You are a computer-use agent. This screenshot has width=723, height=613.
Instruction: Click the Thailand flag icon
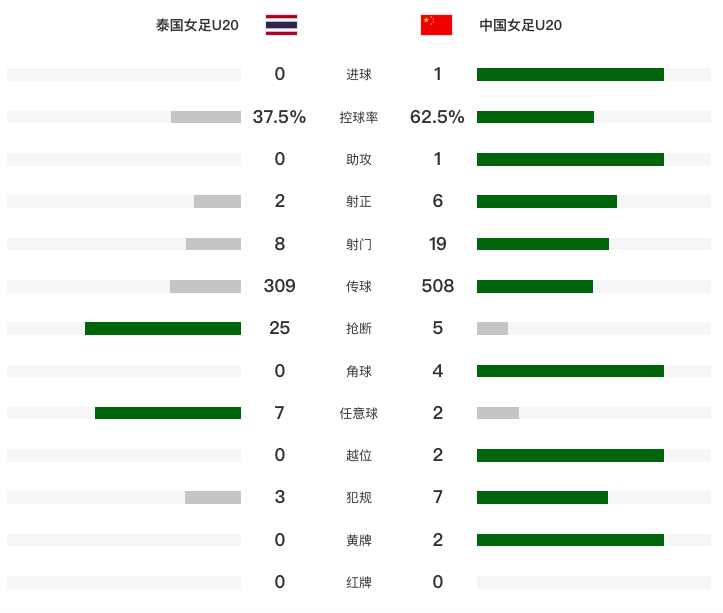(281, 25)
